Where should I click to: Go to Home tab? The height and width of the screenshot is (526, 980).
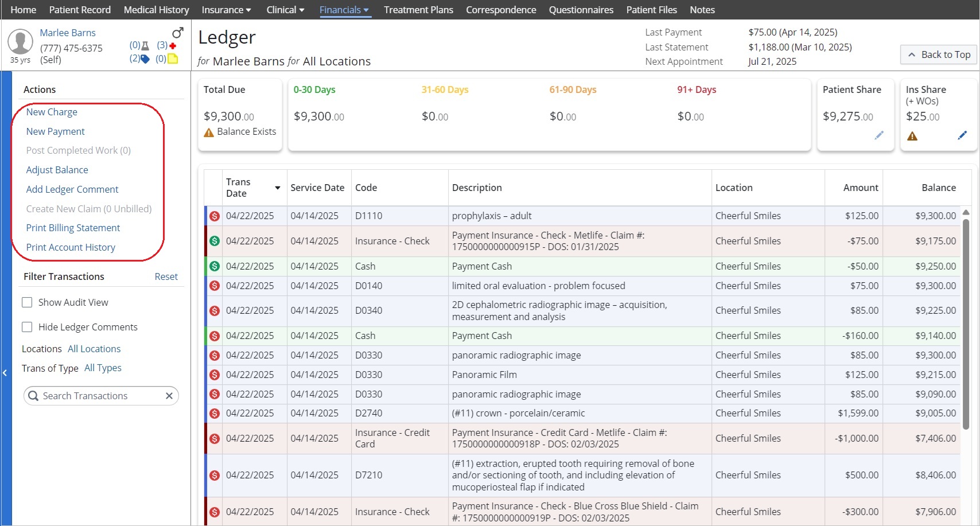[x=24, y=10]
